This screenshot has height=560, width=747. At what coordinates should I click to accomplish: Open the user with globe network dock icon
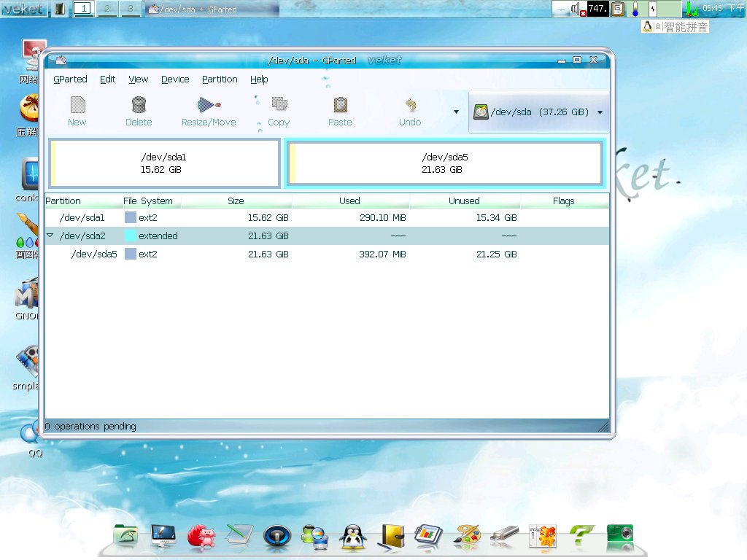coord(315,537)
